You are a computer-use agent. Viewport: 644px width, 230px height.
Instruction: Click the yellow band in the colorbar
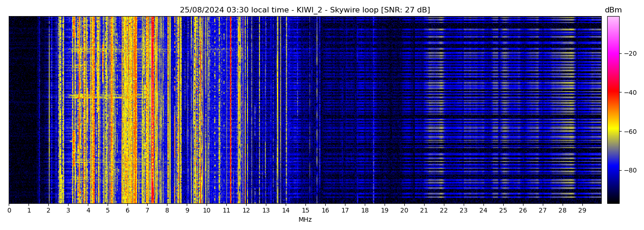613,132
